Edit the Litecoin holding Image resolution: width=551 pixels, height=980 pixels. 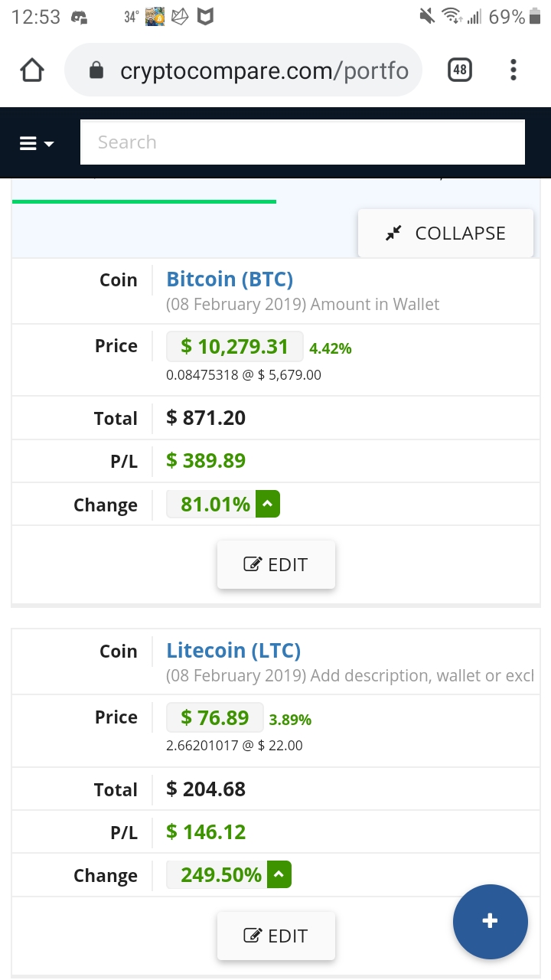pyautogui.click(x=276, y=936)
